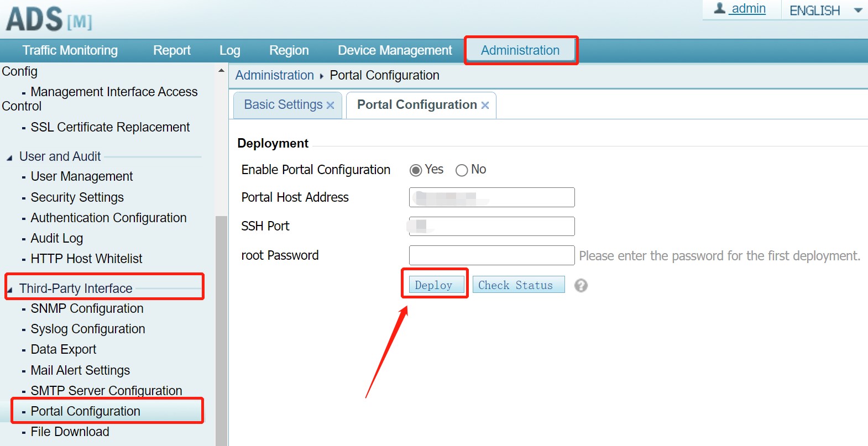868x446 pixels.
Task: Open the Traffic Monitoring menu
Action: pyautogui.click(x=70, y=50)
